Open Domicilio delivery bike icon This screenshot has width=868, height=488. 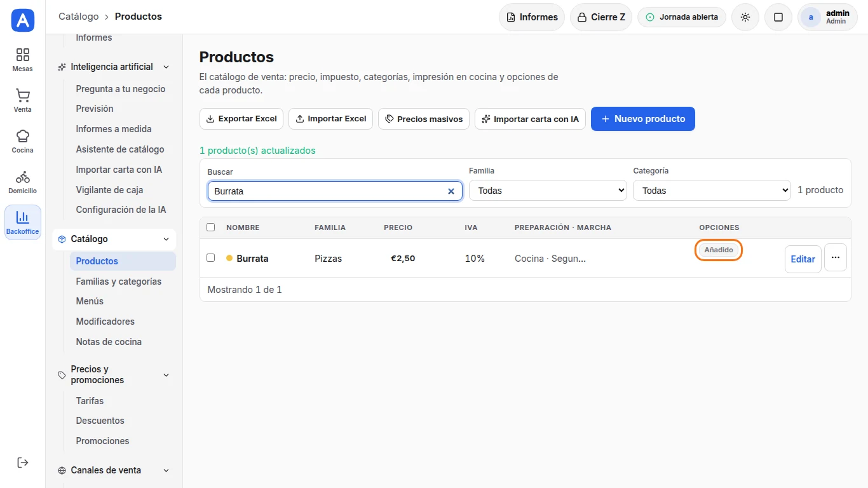point(23,177)
